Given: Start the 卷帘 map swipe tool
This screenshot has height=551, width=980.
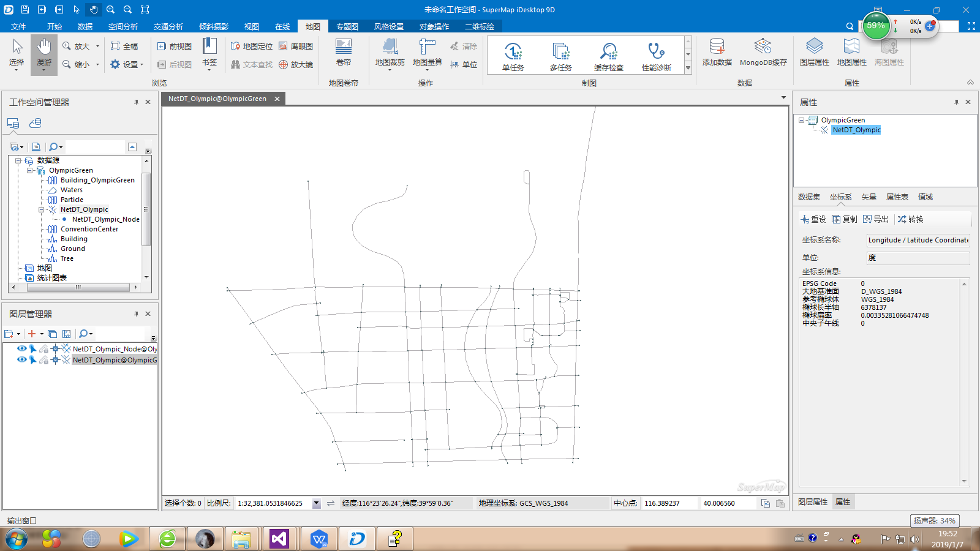Looking at the screenshot, I should [x=344, y=53].
